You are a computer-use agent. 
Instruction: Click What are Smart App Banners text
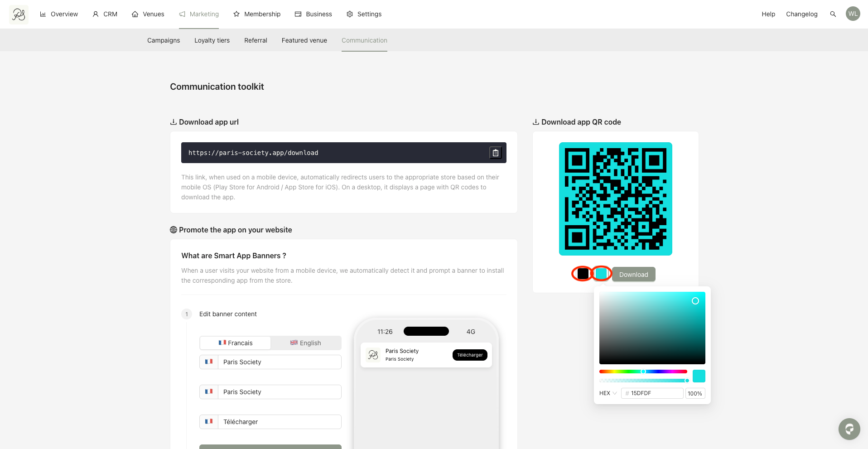point(234,256)
